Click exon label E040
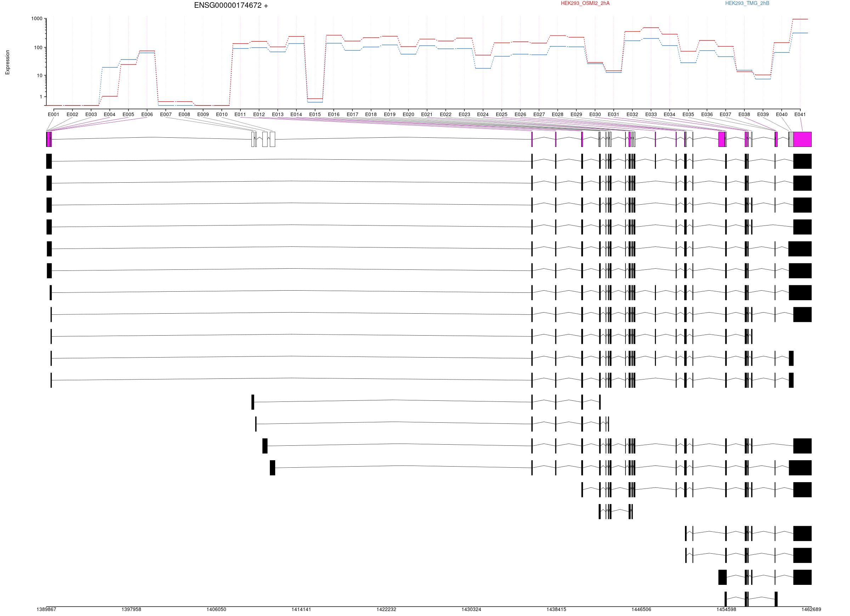This screenshot has height=616, width=850. 781,115
